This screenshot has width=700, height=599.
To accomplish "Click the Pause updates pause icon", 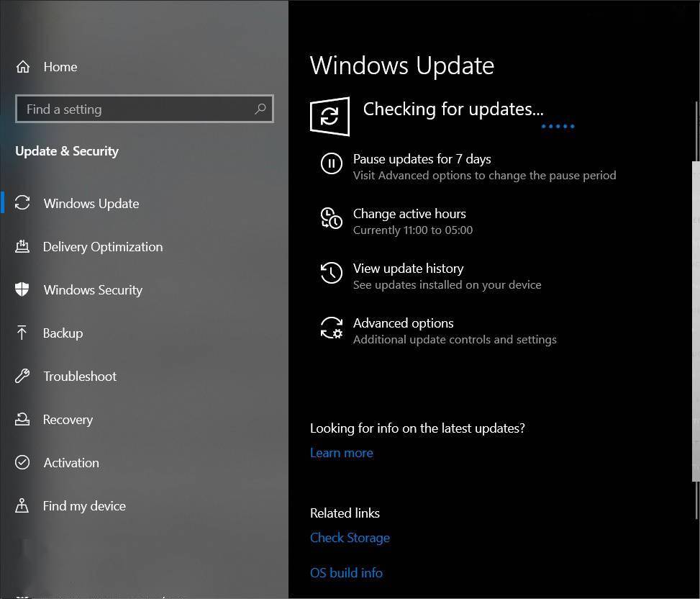I will pyautogui.click(x=331, y=163).
